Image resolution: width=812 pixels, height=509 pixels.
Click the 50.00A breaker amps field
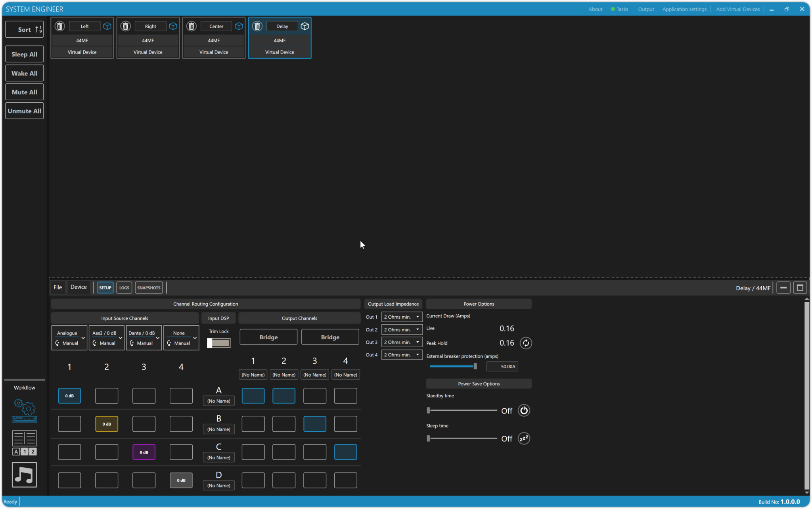[502, 366]
